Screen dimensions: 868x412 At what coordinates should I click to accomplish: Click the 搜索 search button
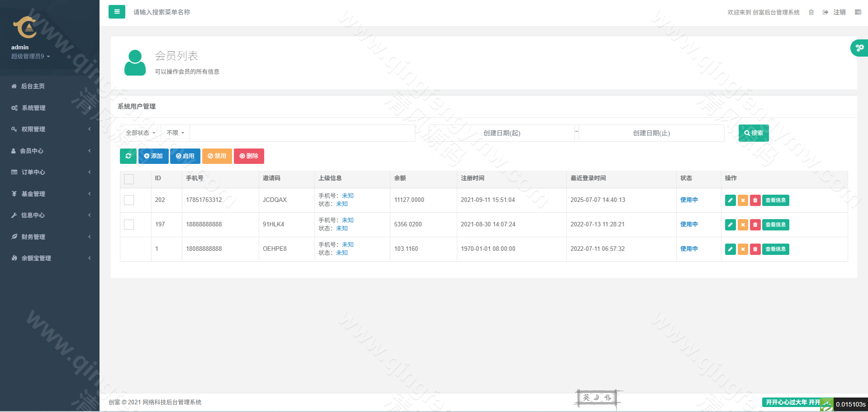click(x=753, y=133)
